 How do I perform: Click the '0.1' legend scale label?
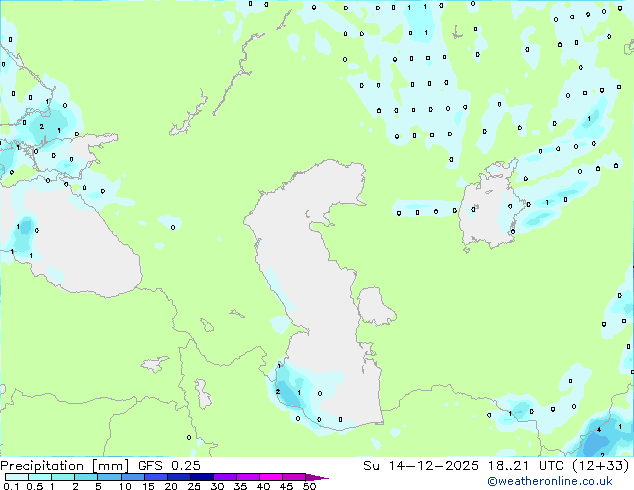click(x=11, y=486)
